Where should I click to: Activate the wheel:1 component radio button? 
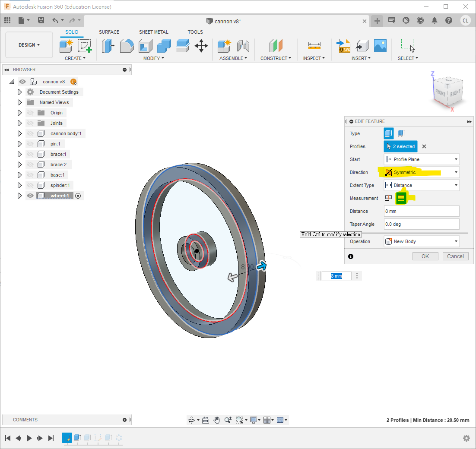point(78,196)
